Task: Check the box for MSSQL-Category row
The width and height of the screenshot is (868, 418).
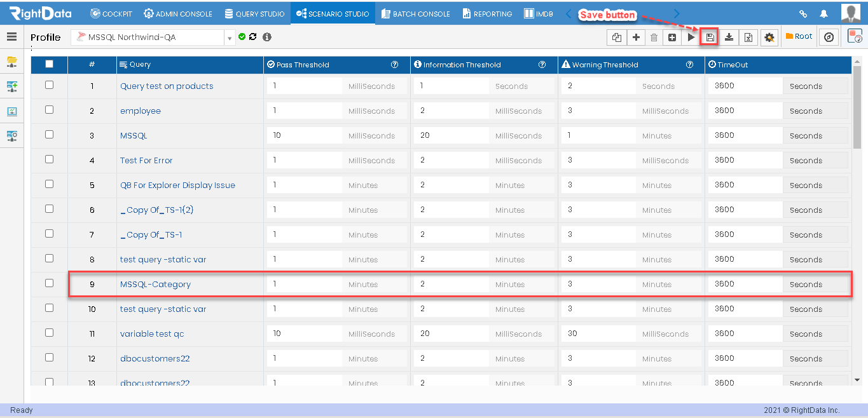Action: (x=50, y=283)
